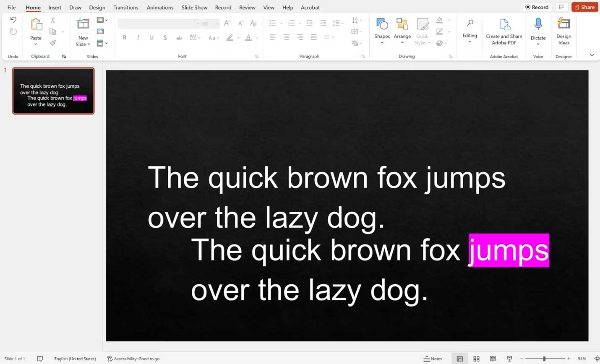Open the Accessibility checker from the status bar
The height and width of the screenshot is (364, 600).
[133, 359]
